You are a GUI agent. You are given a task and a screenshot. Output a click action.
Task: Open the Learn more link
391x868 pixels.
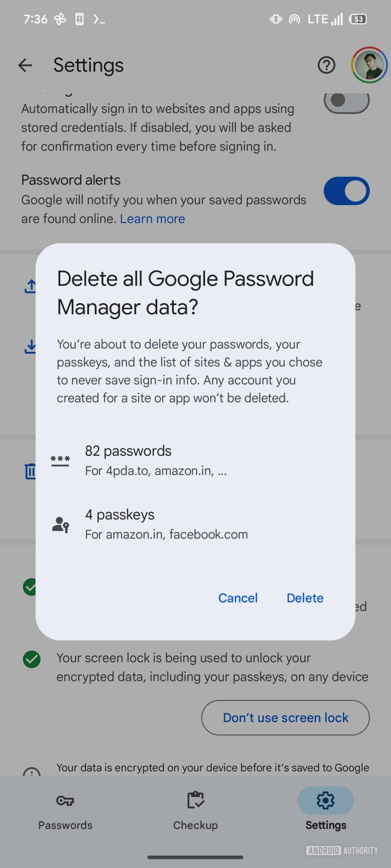click(x=152, y=219)
